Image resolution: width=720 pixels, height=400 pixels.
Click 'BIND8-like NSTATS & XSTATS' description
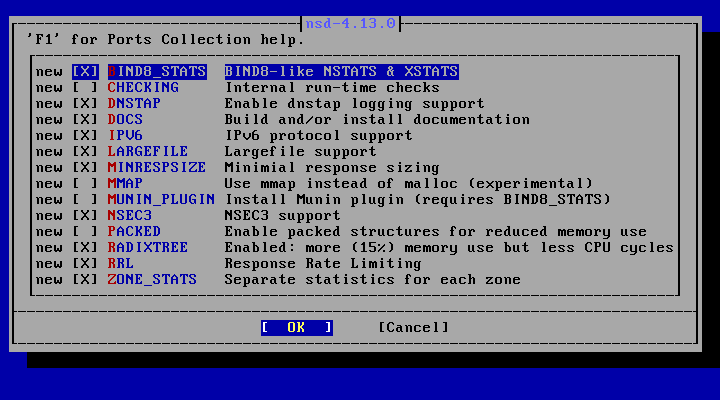(342, 72)
